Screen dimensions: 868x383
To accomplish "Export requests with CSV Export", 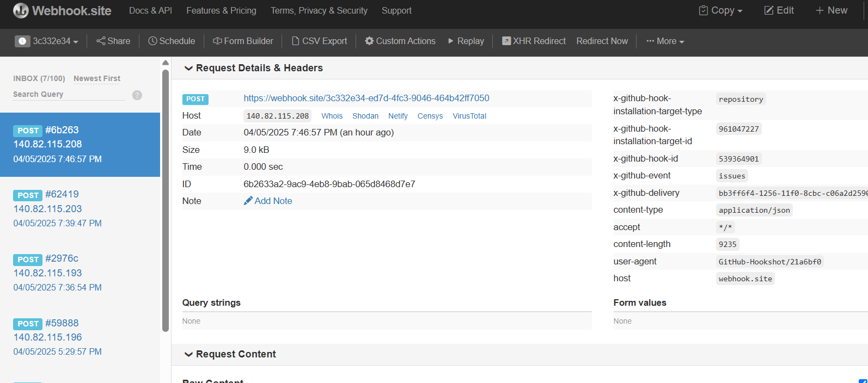I will pyautogui.click(x=319, y=41).
